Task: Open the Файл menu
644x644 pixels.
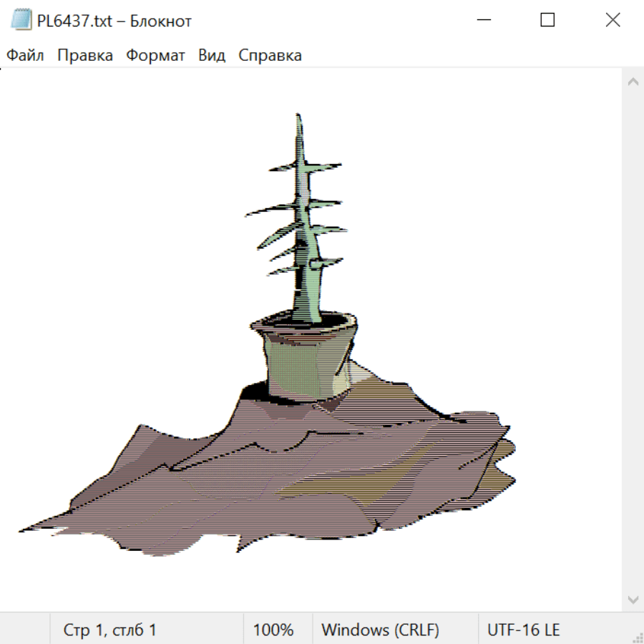Action: coord(25,56)
